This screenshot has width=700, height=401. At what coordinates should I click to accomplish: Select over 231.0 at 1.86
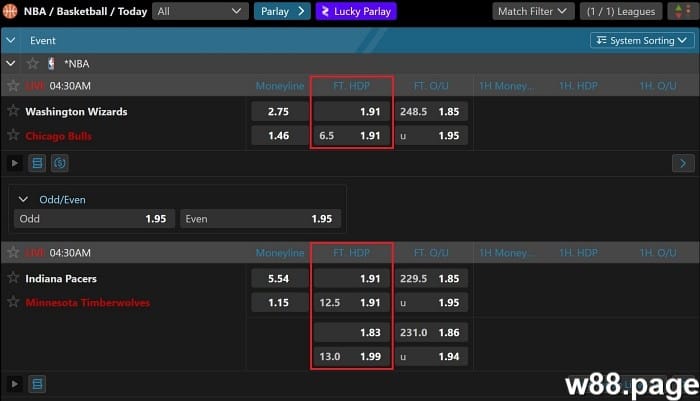(431, 333)
